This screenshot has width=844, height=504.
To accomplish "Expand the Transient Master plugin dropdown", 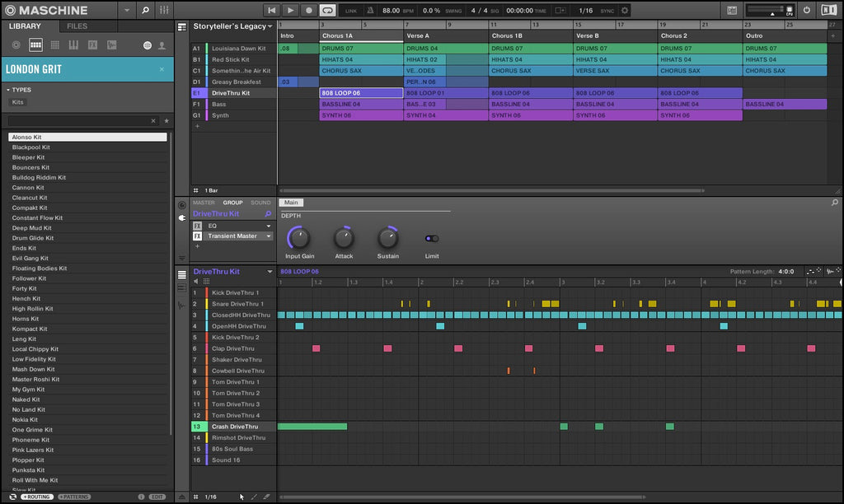I will pyautogui.click(x=268, y=236).
